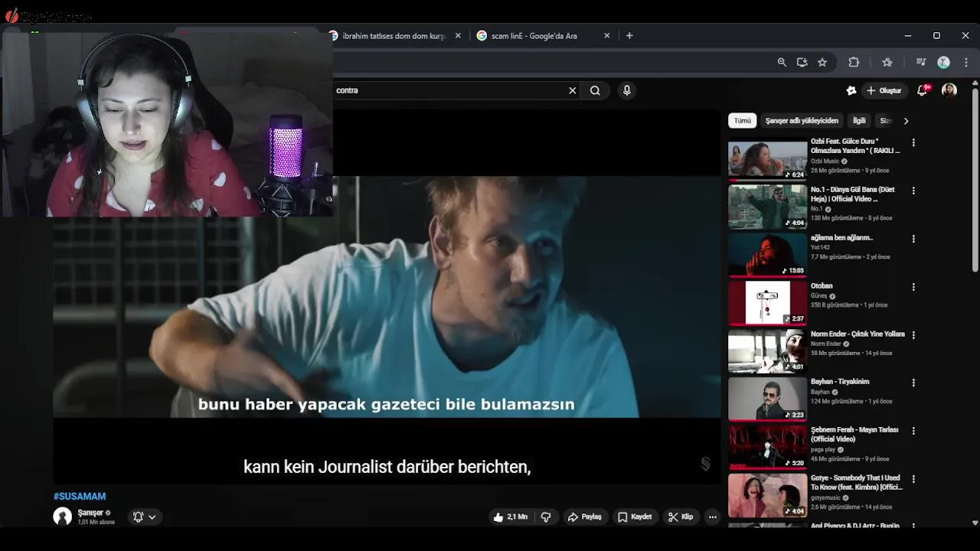Open a new browser tab
The width and height of the screenshot is (980, 551).
[629, 35]
